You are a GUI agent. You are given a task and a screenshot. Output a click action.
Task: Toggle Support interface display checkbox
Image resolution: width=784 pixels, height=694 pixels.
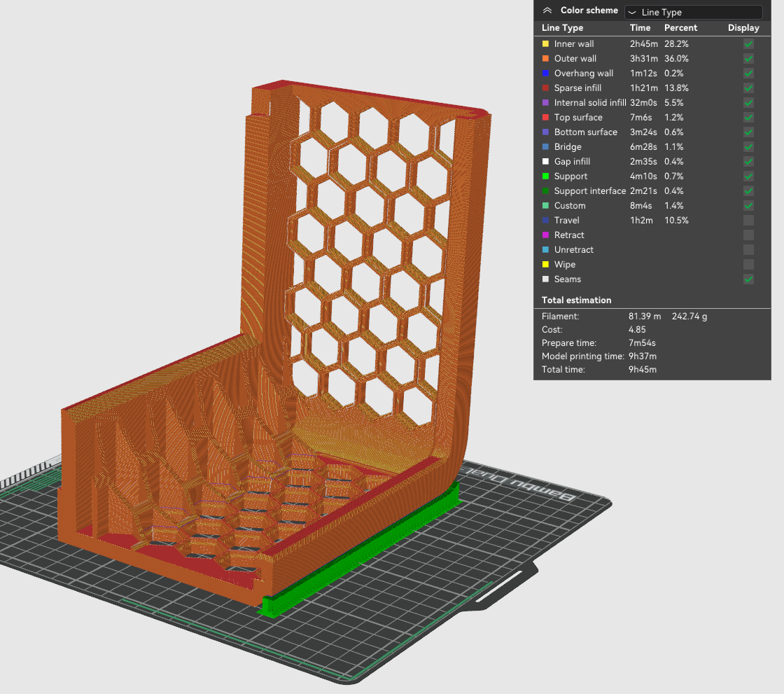click(748, 191)
